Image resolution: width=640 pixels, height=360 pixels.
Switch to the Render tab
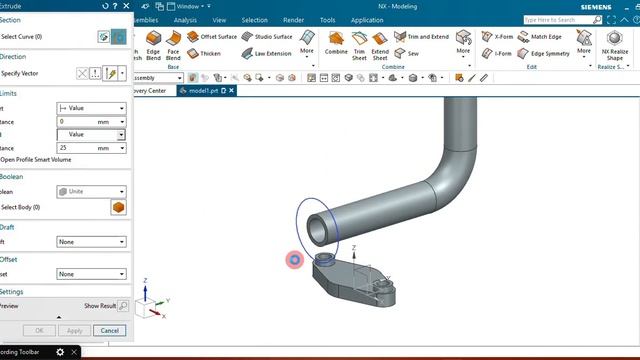293,20
